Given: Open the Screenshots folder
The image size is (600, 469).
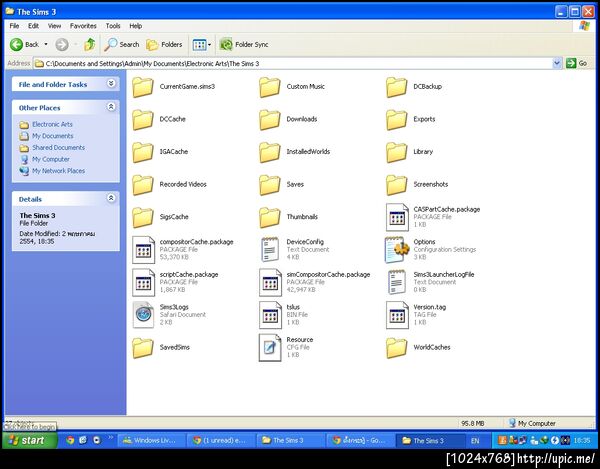Looking at the screenshot, I should pyautogui.click(x=397, y=184).
